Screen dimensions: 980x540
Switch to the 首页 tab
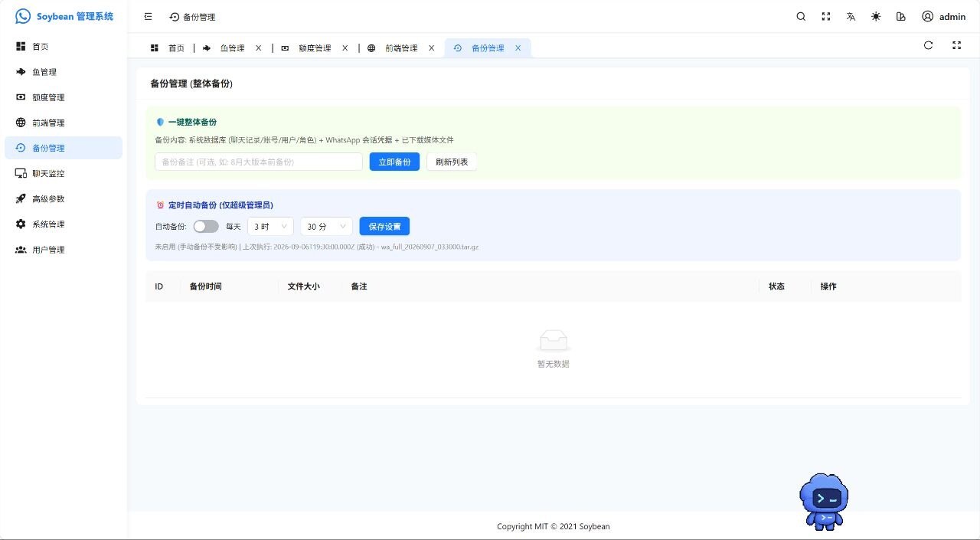[x=168, y=47]
